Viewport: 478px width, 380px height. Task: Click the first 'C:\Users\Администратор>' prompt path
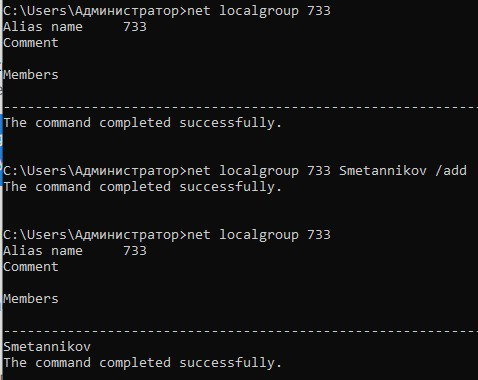click(95, 11)
